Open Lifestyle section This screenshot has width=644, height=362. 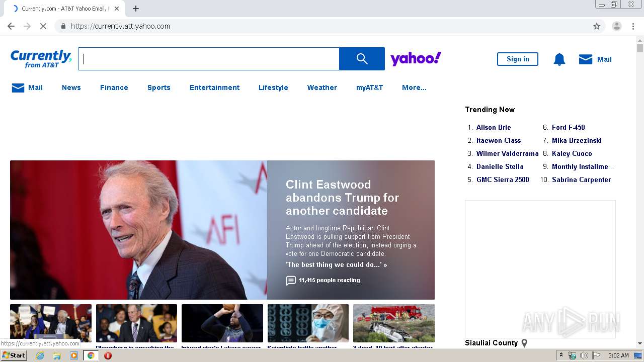273,87
